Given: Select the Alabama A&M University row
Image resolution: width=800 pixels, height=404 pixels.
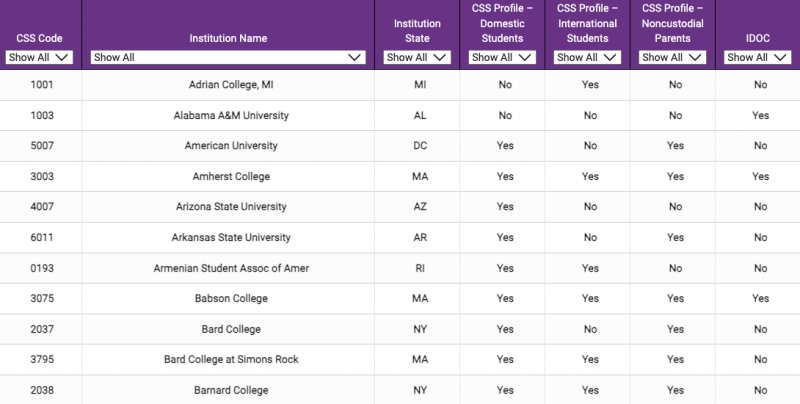Looking at the screenshot, I should coord(400,115).
